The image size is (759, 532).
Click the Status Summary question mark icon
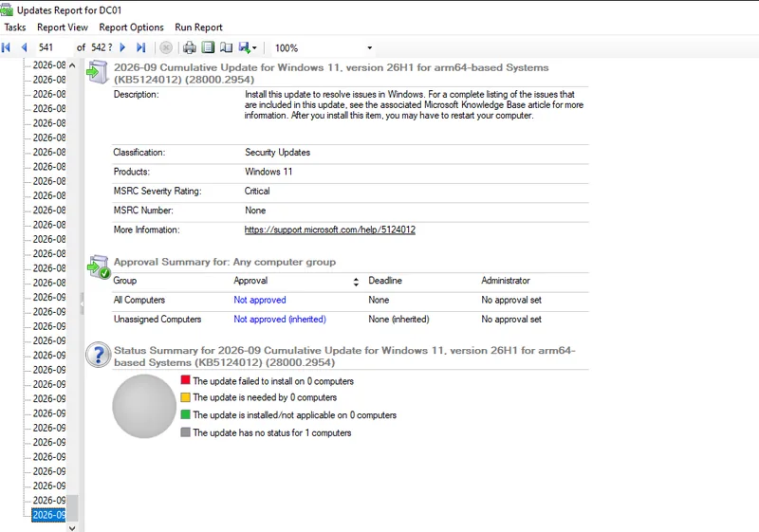pyautogui.click(x=99, y=355)
